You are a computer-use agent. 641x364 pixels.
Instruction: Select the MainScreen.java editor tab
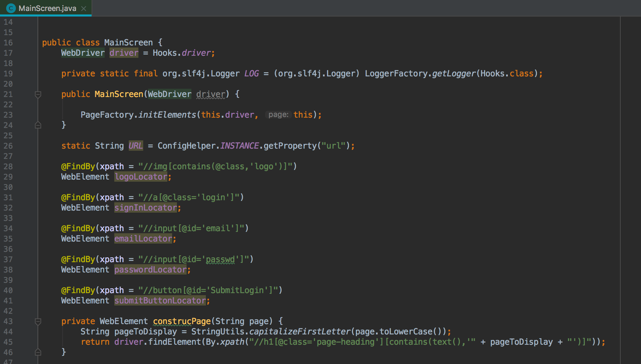point(47,8)
